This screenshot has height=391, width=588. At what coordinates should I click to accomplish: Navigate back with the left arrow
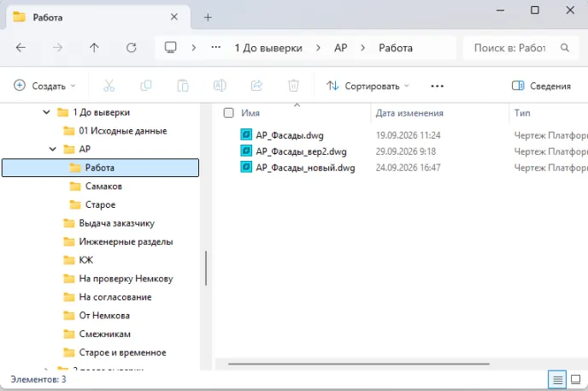point(21,48)
